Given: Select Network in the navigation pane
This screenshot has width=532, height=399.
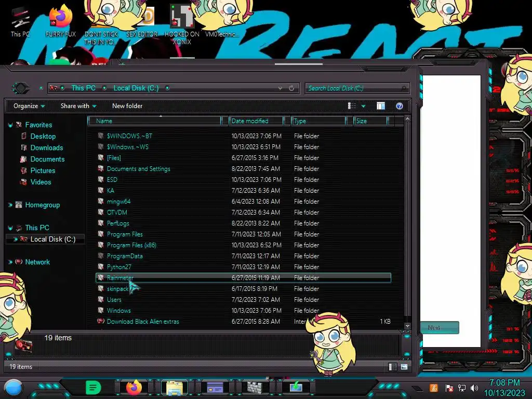Looking at the screenshot, I should tap(37, 262).
